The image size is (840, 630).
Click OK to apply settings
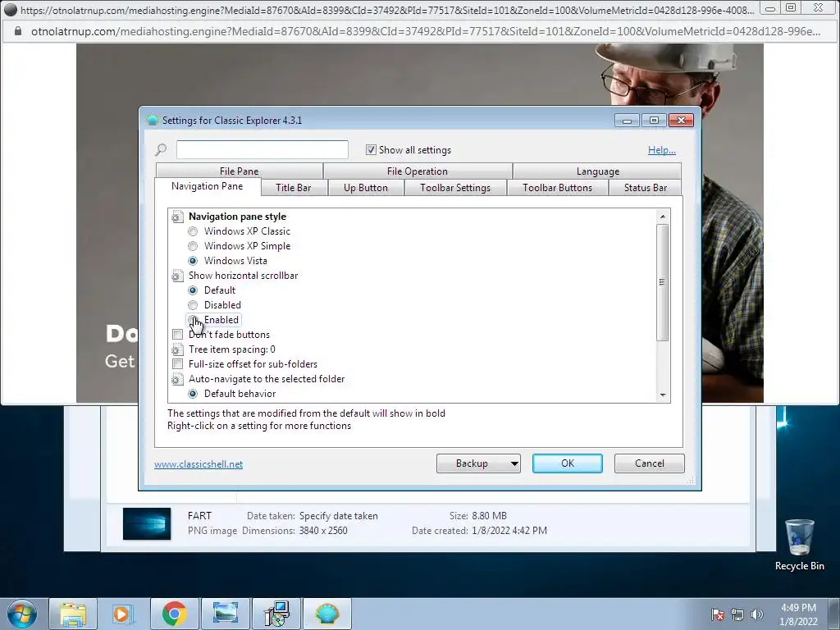(x=568, y=463)
